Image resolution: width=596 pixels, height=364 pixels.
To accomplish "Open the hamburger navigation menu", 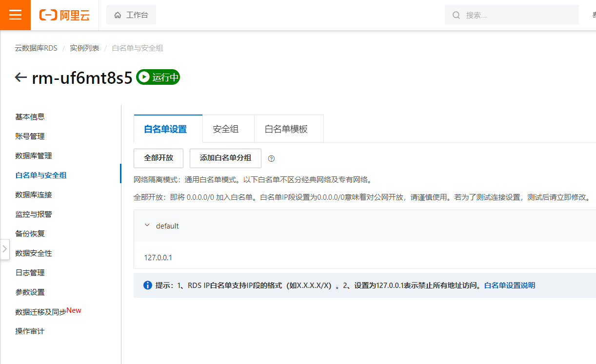I will [x=15, y=15].
